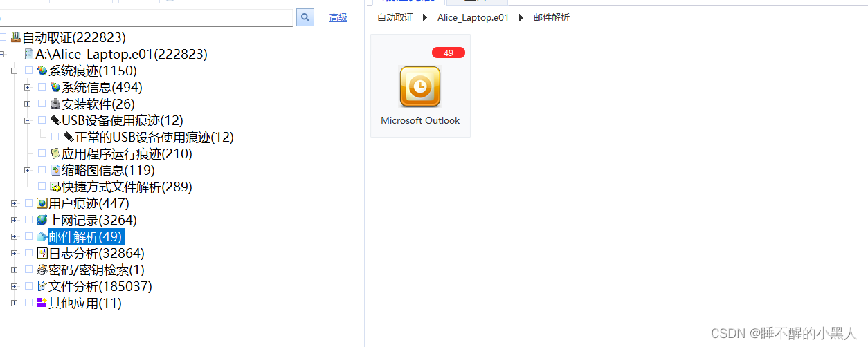The width and height of the screenshot is (868, 347).
Task: Tick the 应用程序运行痕迹(210) checkbox
Action: pyautogui.click(x=42, y=153)
